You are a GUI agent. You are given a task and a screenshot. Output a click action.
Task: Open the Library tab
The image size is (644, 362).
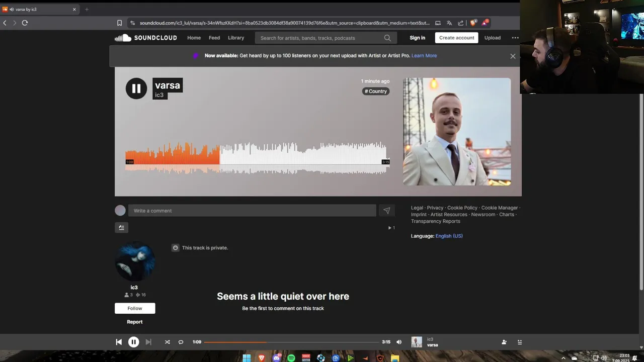tap(236, 38)
